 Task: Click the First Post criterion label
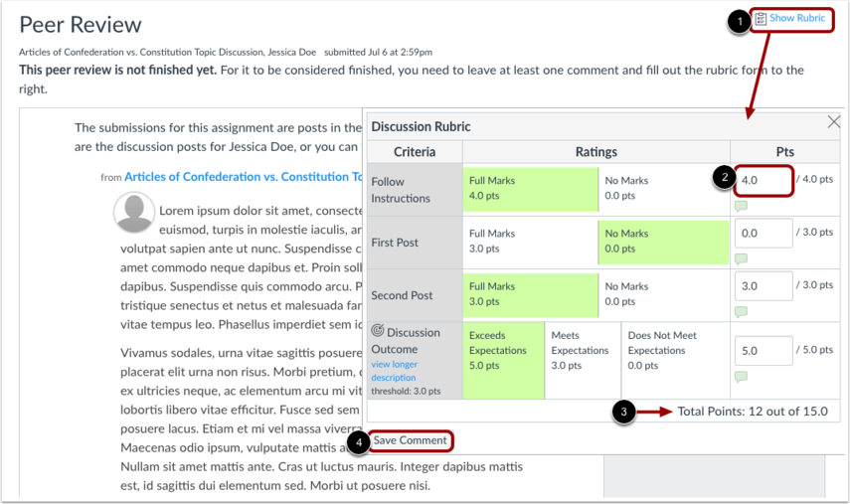click(x=395, y=243)
